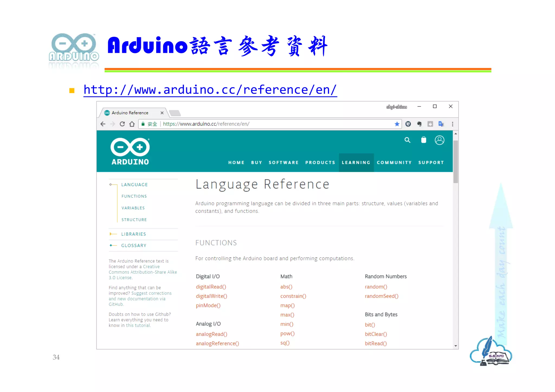Open the 'this tutorial' link
This screenshot has width=555, height=392.
coord(138,325)
